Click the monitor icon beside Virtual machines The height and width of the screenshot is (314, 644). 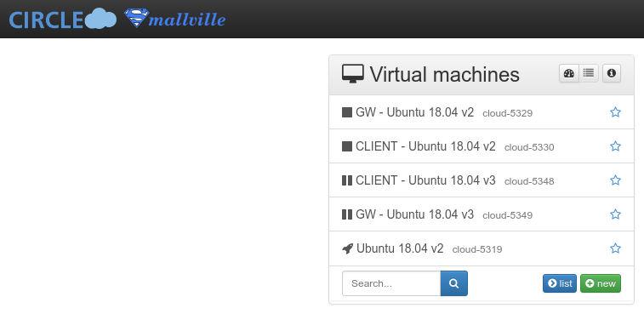coord(353,74)
